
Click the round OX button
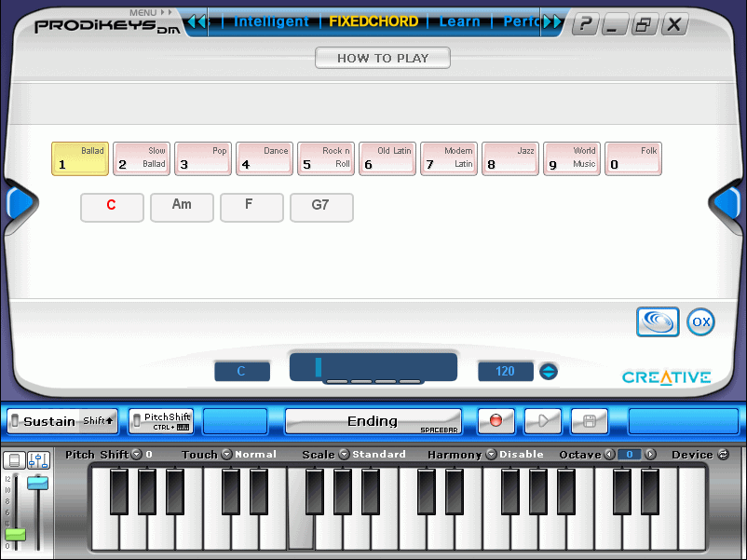click(700, 321)
